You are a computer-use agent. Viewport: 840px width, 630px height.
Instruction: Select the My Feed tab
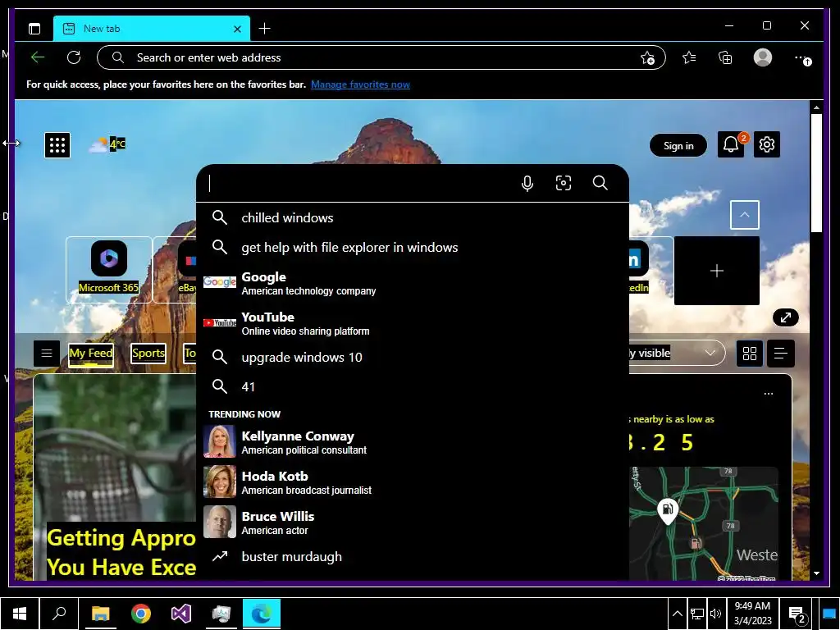(91, 353)
